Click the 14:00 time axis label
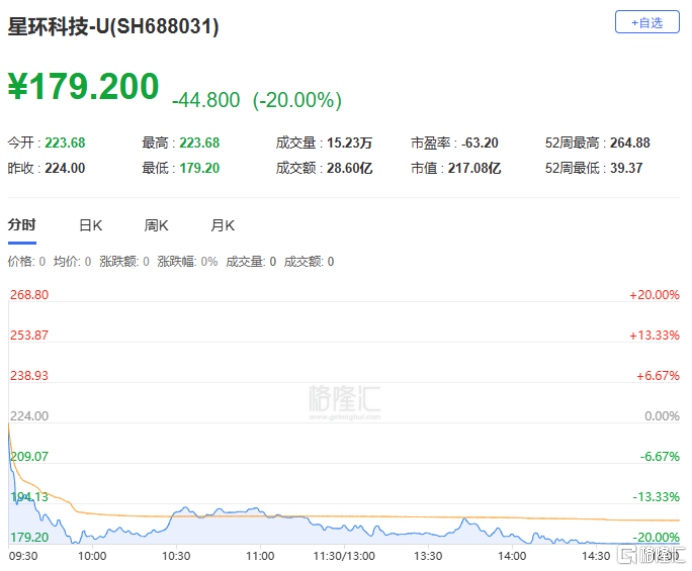 coord(512,556)
